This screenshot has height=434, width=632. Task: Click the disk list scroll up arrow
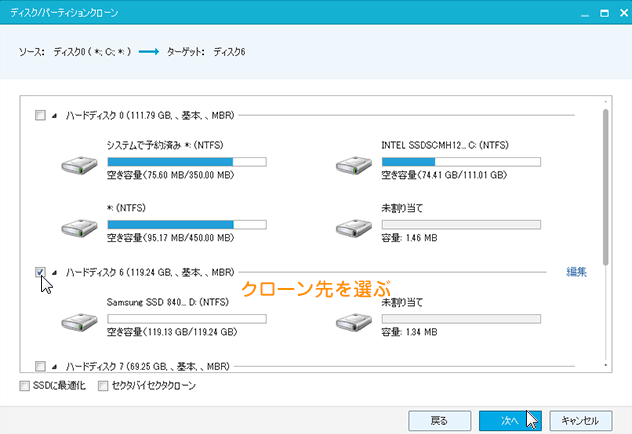pyautogui.click(x=605, y=102)
